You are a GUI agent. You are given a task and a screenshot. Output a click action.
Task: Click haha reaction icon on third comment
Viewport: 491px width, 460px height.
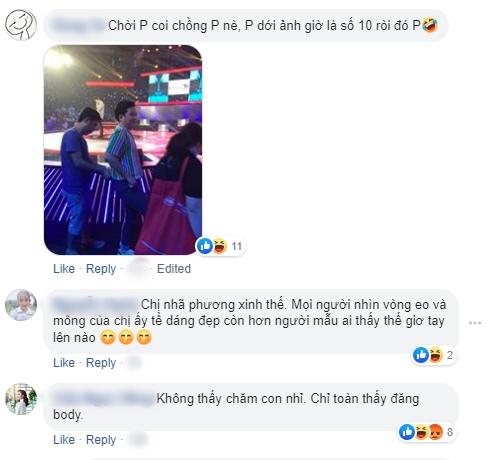click(421, 432)
